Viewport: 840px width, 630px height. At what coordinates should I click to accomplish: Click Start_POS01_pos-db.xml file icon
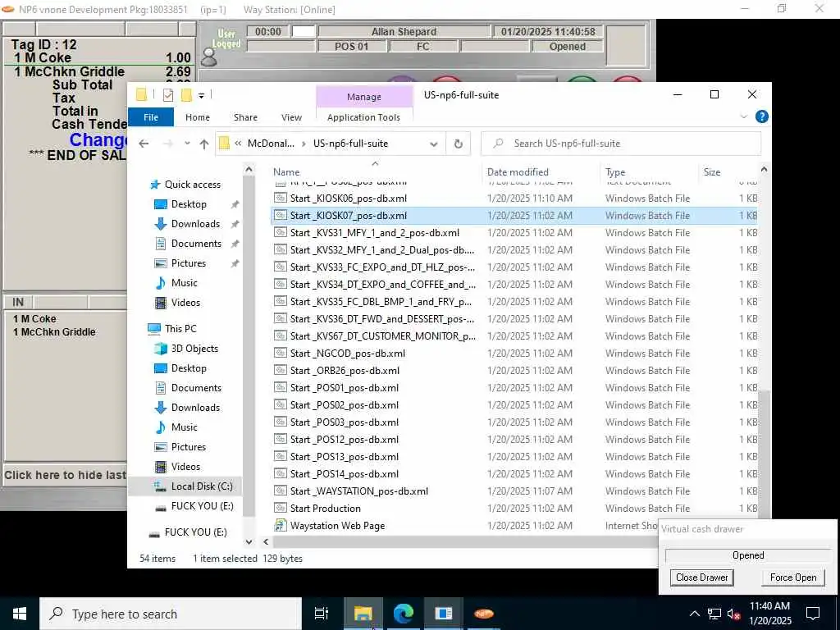[280, 387]
